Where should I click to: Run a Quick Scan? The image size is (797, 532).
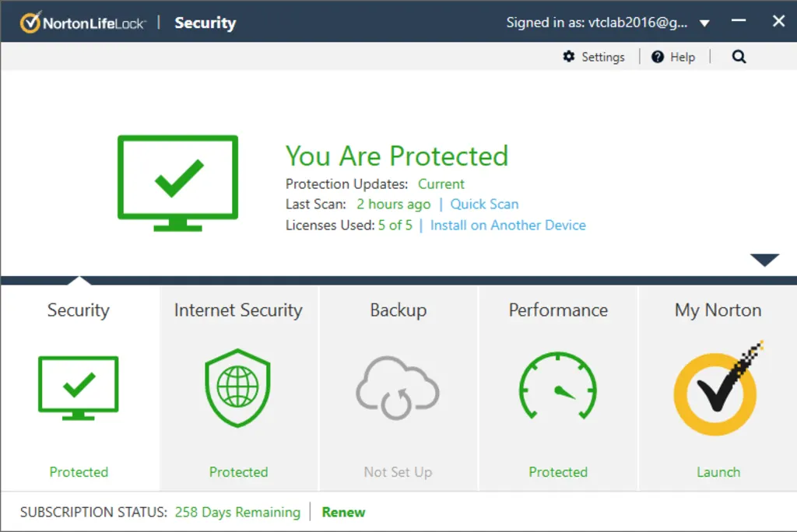tap(484, 204)
